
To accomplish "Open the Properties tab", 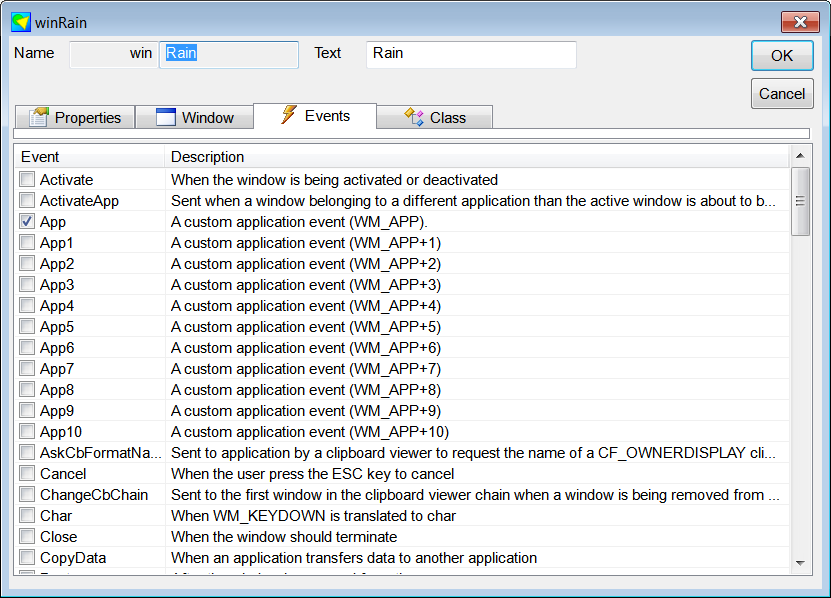I will [x=75, y=117].
